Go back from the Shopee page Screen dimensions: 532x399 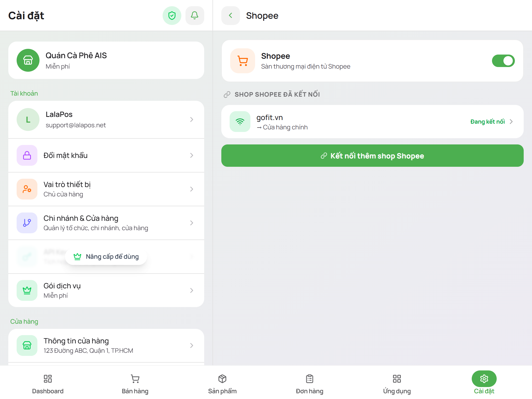230,16
